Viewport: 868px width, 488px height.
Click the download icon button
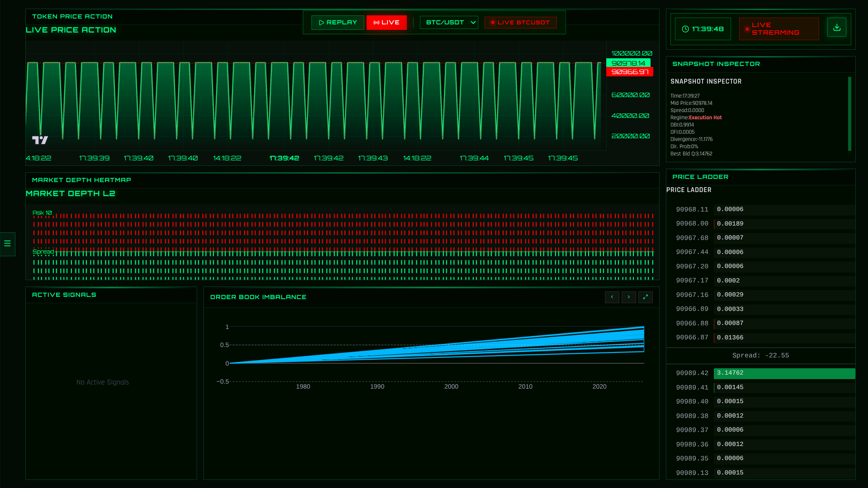[x=836, y=28]
